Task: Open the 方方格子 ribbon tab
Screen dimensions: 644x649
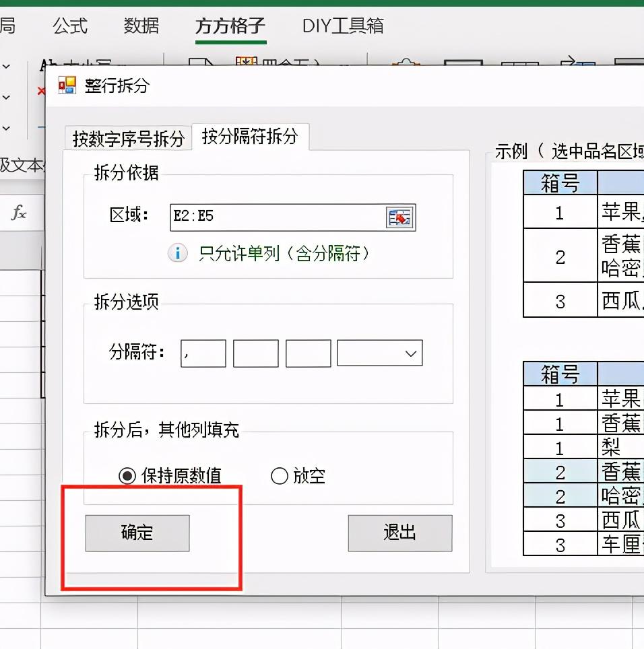Action: [230, 26]
